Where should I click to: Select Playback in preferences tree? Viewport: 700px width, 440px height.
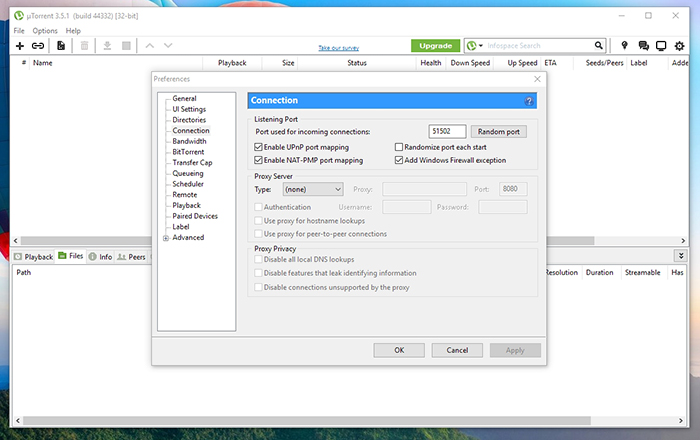(x=186, y=206)
